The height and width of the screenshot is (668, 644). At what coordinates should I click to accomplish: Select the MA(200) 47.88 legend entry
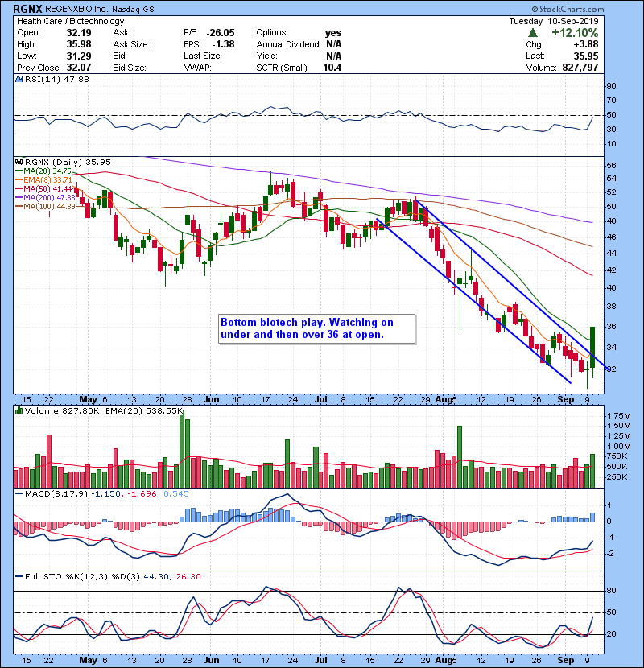46,198
